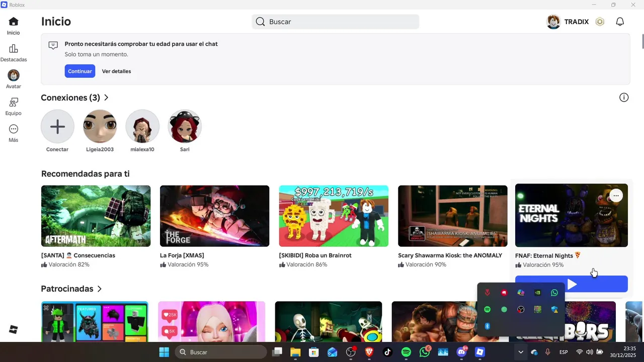Click the page vertical scrollbar
Image resolution: width=644 pixels, height=362 pixels.
pos(642,41)
